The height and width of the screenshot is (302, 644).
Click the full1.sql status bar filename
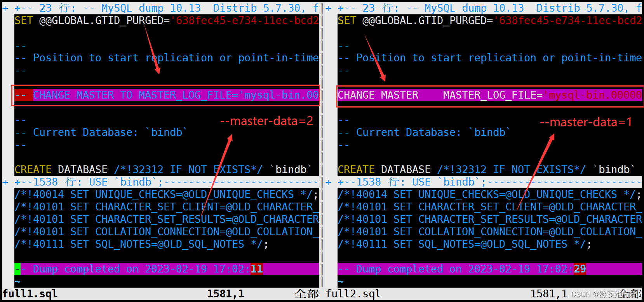[x=30, y=294]
